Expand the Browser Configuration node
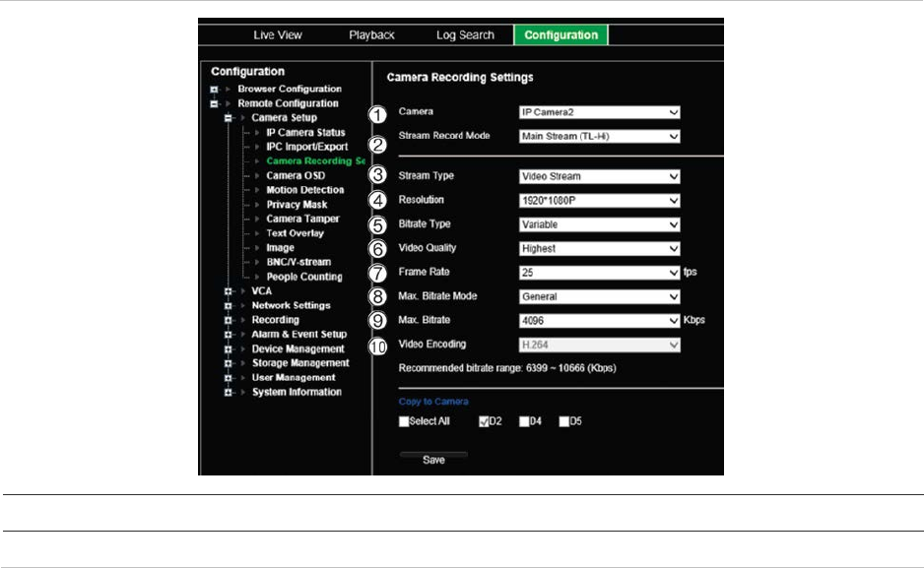 (214, 90)
